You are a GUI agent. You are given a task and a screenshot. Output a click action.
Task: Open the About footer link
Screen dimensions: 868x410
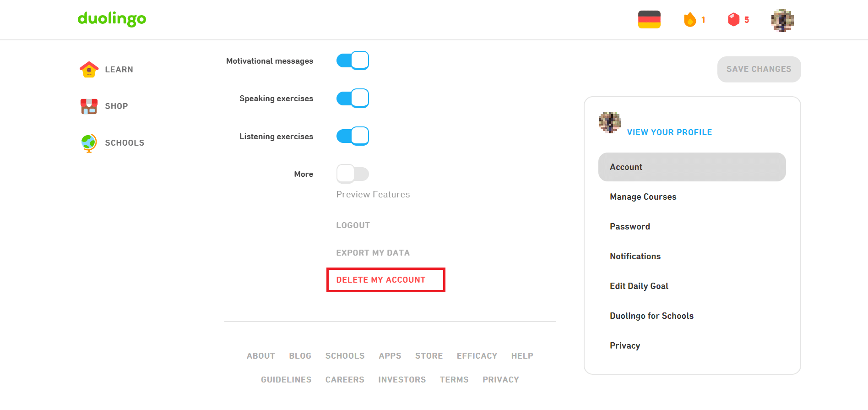[x=261, y=356]
